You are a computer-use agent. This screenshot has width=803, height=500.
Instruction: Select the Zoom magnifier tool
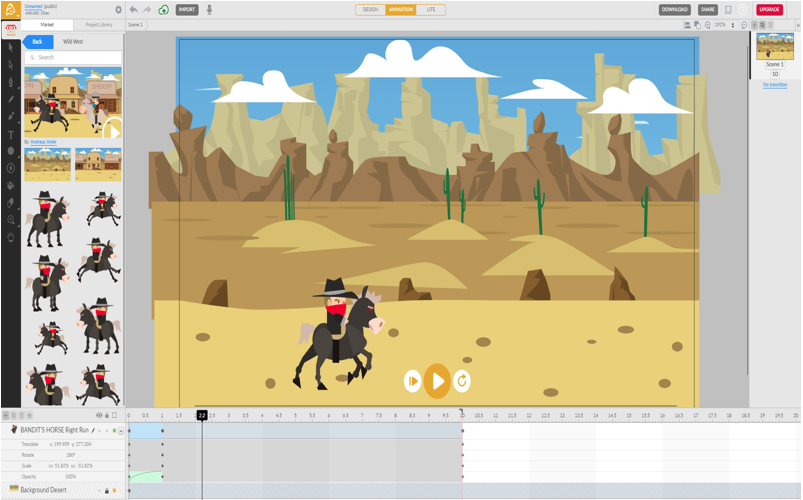tap(11, 220)
